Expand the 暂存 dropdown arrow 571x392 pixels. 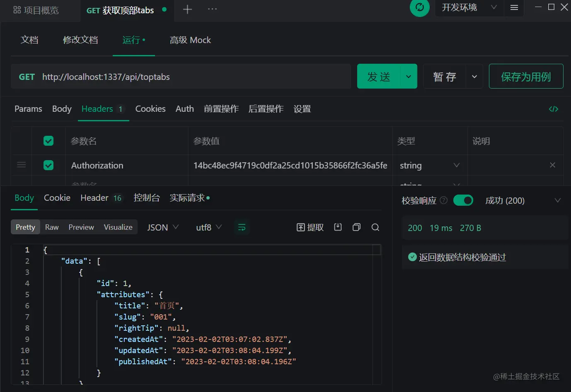(474, 77)
